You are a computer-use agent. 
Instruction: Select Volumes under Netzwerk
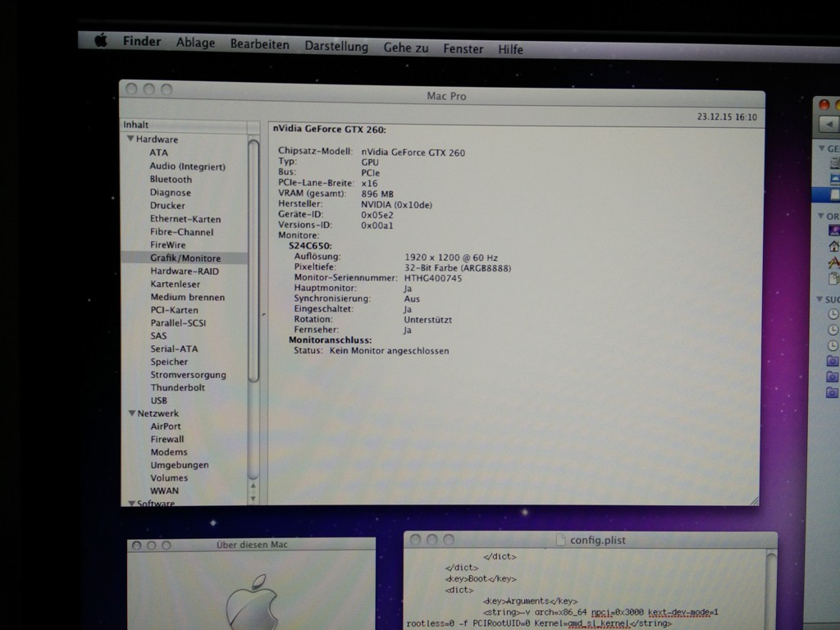coord(169,477)
